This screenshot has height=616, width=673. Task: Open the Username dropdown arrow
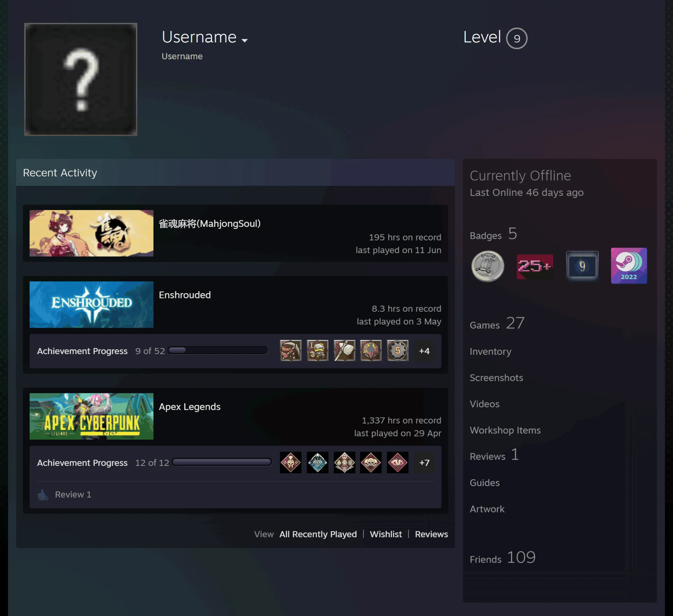[x=245, y=40]
